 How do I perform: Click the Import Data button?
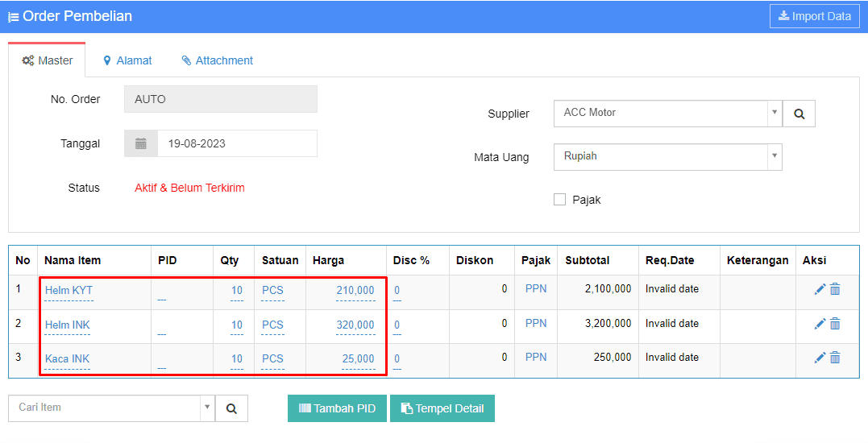(814, 16)
